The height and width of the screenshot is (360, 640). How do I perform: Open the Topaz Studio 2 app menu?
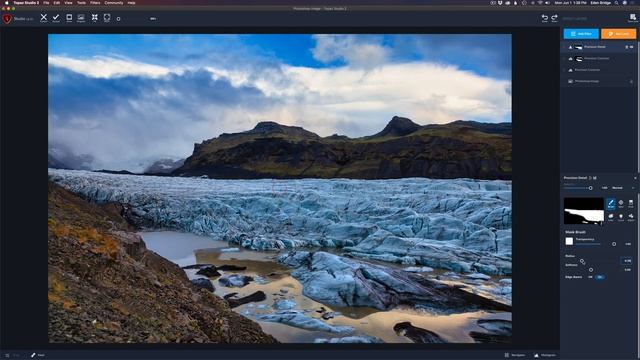click(x=26, y=3)
